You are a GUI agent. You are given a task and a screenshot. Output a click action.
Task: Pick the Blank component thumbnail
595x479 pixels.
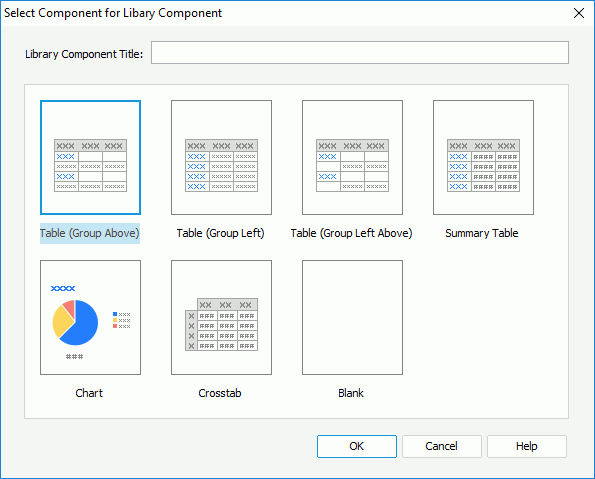click(x=352, y=317)
